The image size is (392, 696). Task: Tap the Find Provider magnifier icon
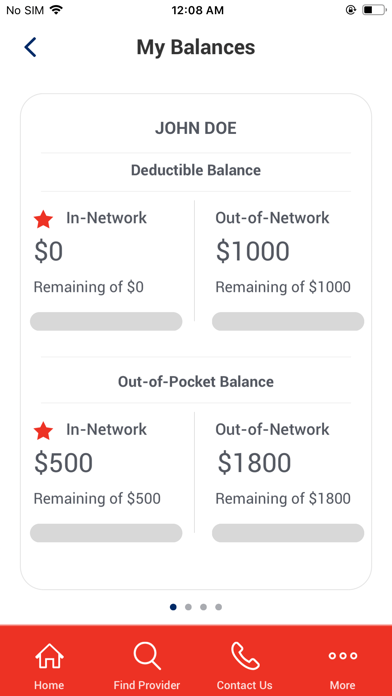point(147,656)
